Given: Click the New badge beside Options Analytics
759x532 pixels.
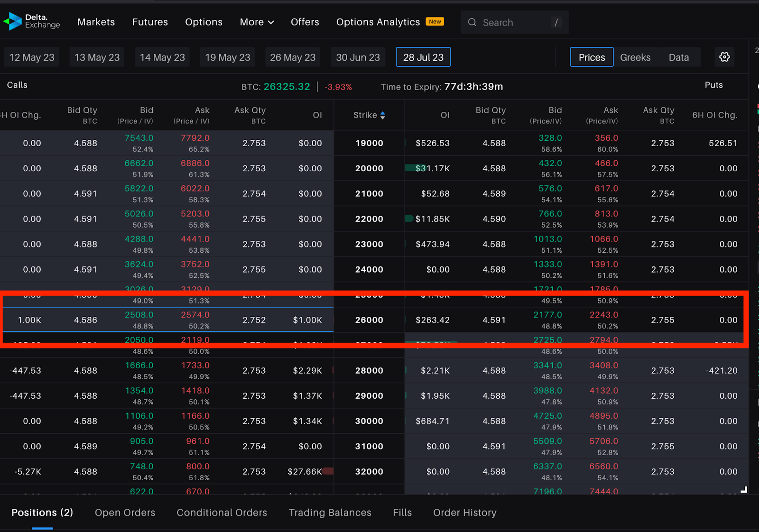Looking at the screenshot, I should pyautogui.click(x=435, y=21).
